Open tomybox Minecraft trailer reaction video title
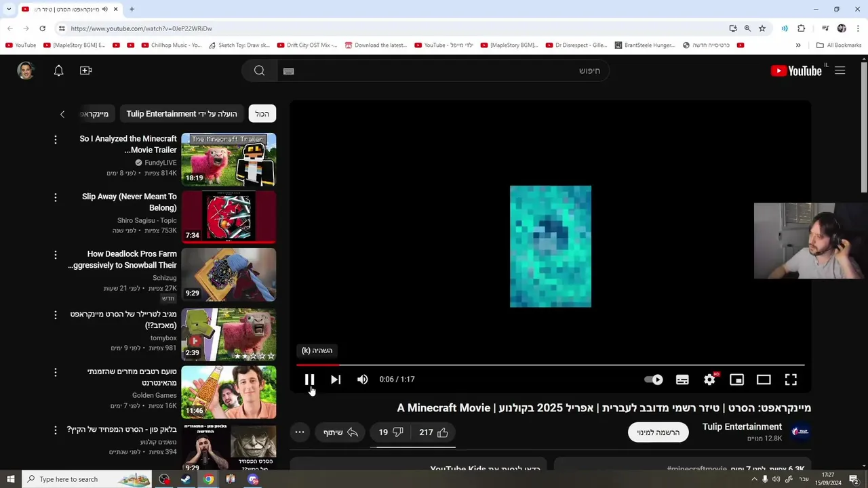This screenshot has width=868, height=488. pyautogui.click(x=123, y=320)
